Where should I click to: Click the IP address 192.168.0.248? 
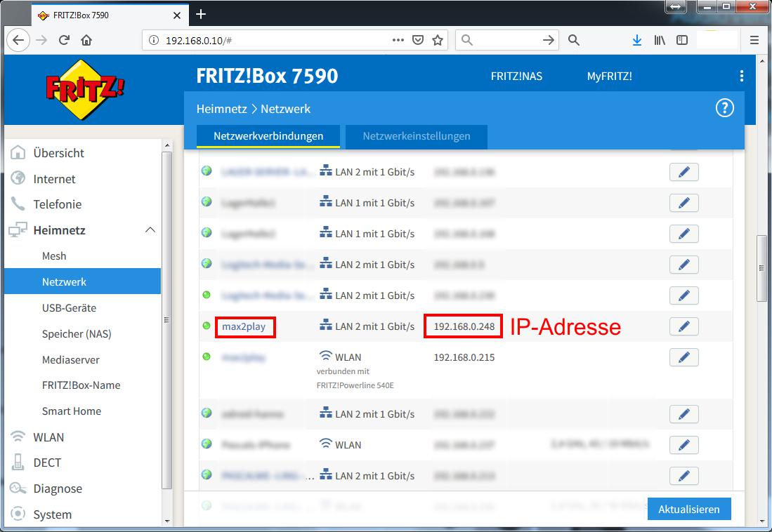coord(464,326)
